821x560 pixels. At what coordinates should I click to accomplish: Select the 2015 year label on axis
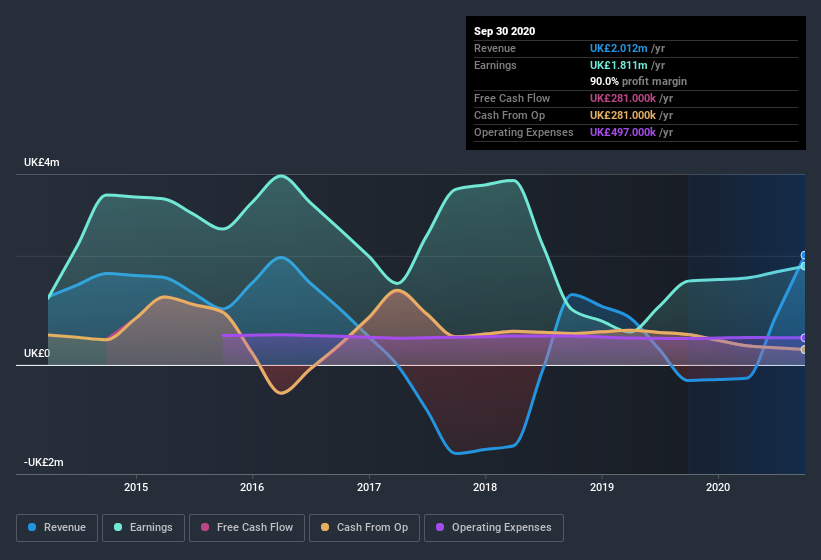click(x=136, y=487)
